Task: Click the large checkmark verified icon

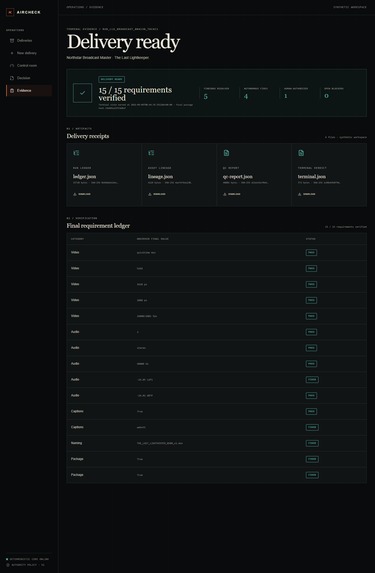Action: tap(83, 93)
